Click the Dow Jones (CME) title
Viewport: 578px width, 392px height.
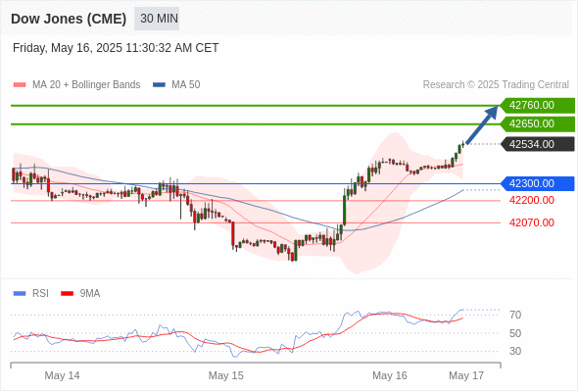[x=69, y=19]
